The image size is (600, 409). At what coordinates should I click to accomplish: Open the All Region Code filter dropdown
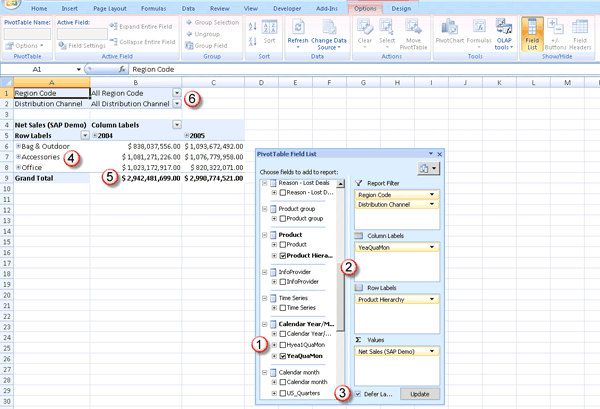click(x=177, y=92)
